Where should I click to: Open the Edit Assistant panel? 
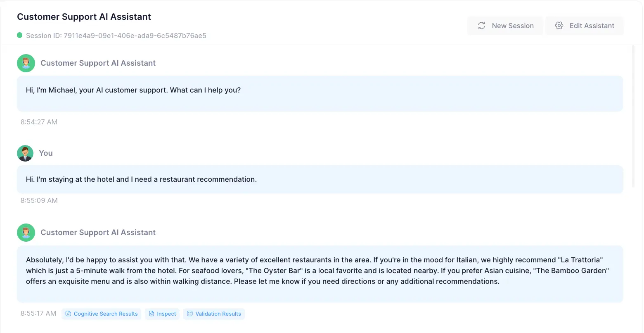585,26
